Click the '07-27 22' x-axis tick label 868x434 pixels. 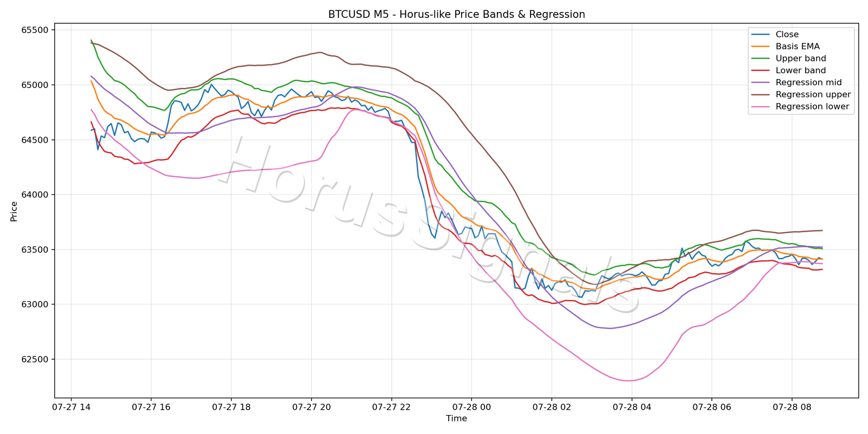pyautogui.click(x=391, y=406)
